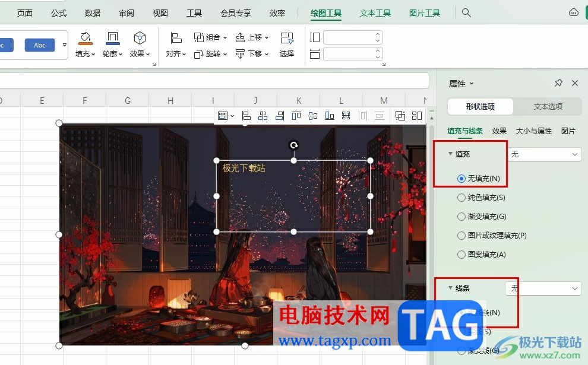Click horizontal center align icon in floating toolbar
This screenshot has width=588, height=365.
coord(263,115)
